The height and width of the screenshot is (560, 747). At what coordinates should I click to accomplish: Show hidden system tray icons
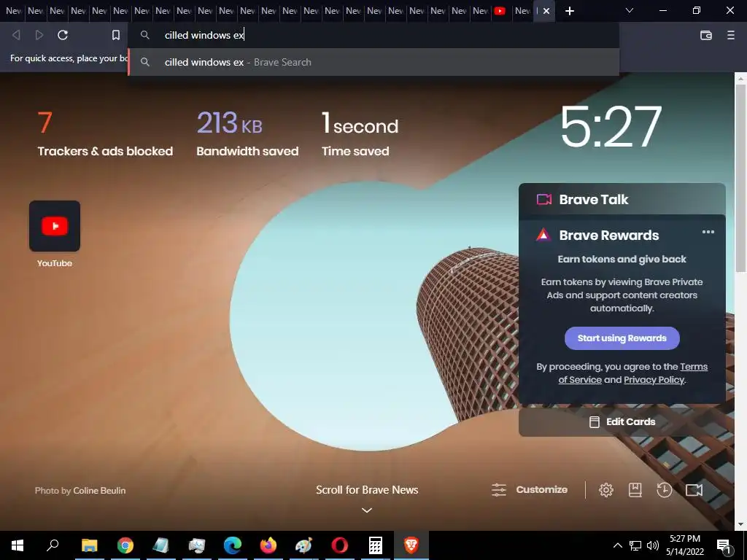(x=617, y=545)
